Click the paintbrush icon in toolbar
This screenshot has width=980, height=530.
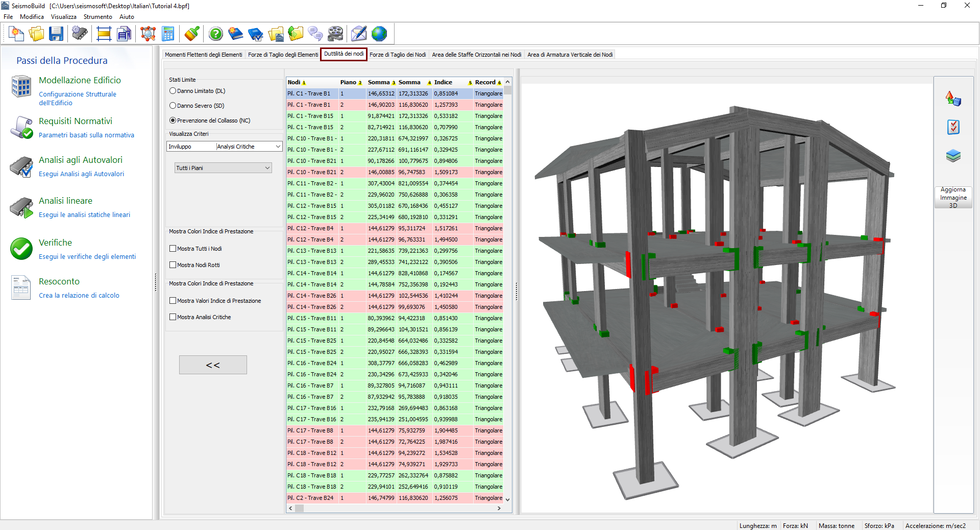point(192,34)
